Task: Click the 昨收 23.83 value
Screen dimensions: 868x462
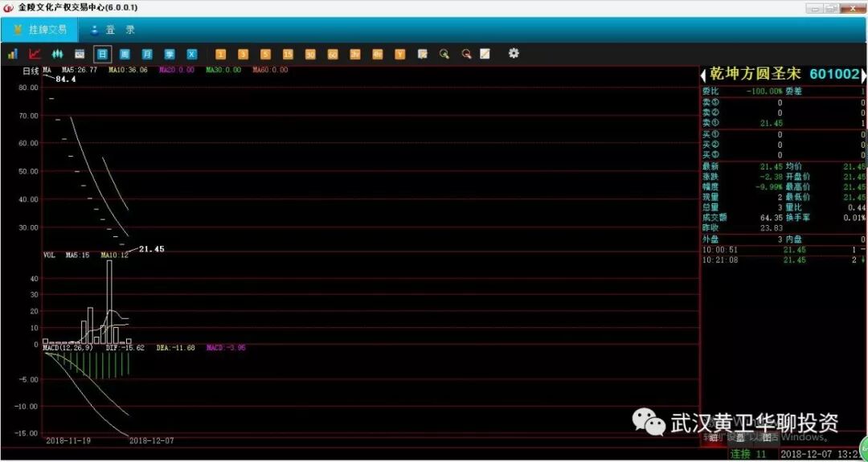Action: click(x=772, y=228)
